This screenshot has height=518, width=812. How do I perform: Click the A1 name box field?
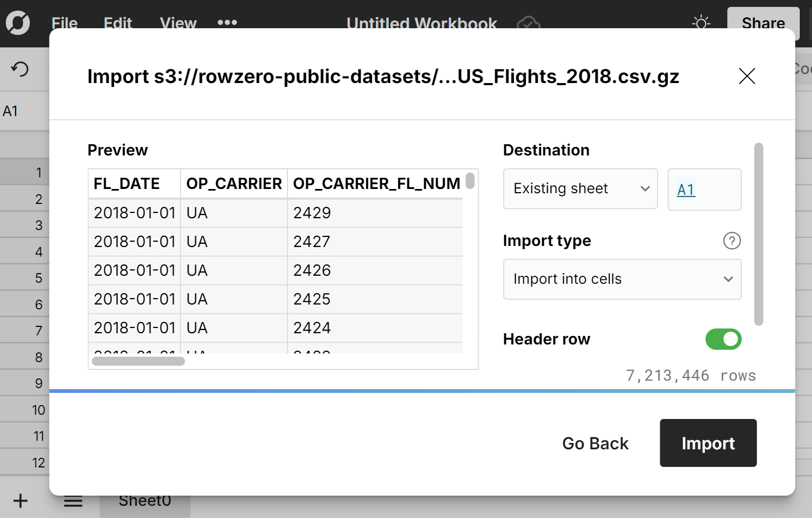coord(10,110)
